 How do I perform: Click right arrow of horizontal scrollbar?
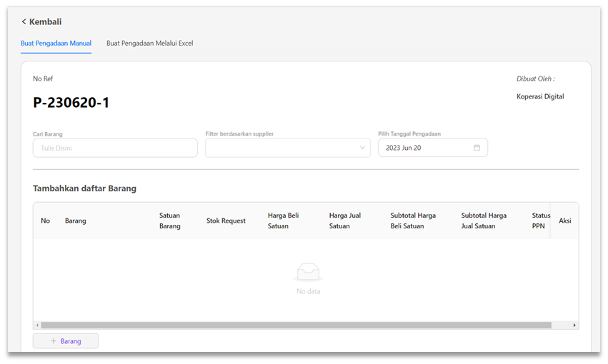(574, 325)
